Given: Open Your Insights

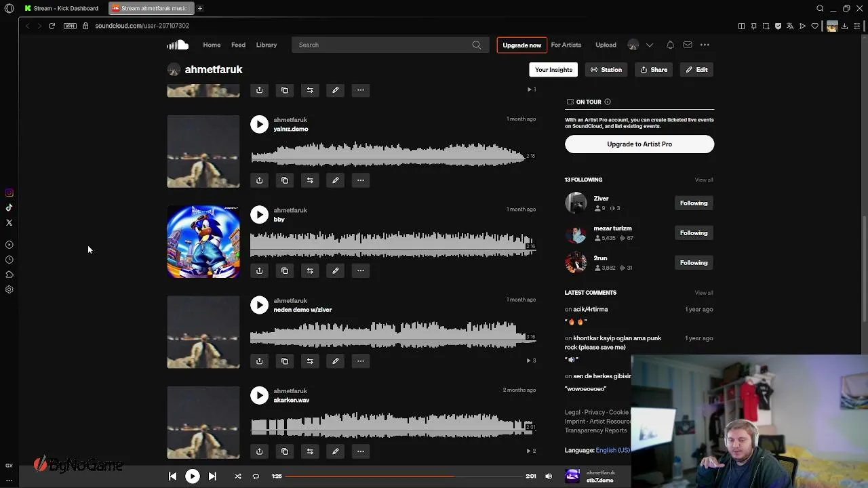Looking at the screenshot, I should tap(553, 70).
